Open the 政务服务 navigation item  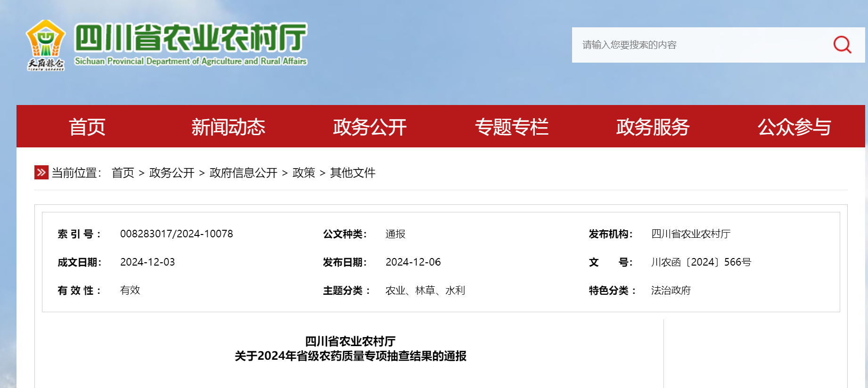(x=653, y=127)
